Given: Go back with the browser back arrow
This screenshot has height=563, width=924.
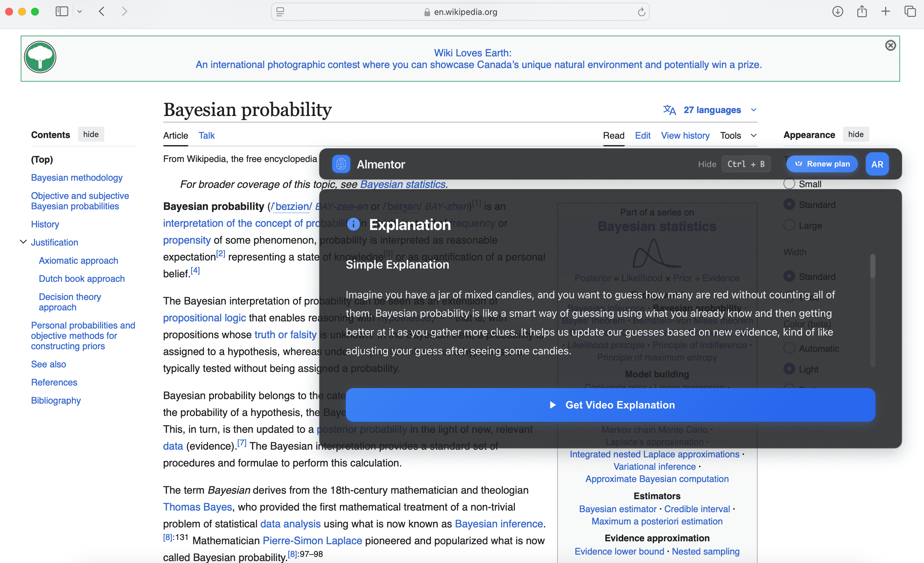Looking at the screenshot, I should 102,12.
